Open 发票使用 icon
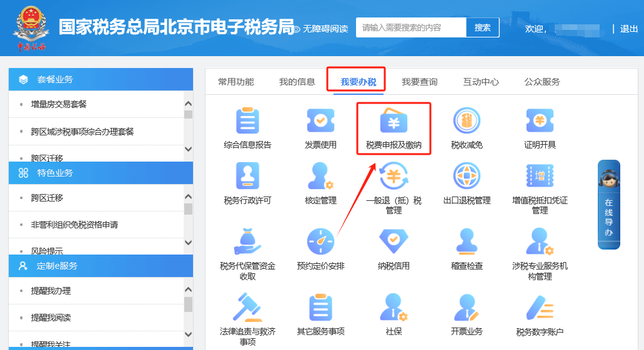 pyautogui.click(x=320, y=120)
